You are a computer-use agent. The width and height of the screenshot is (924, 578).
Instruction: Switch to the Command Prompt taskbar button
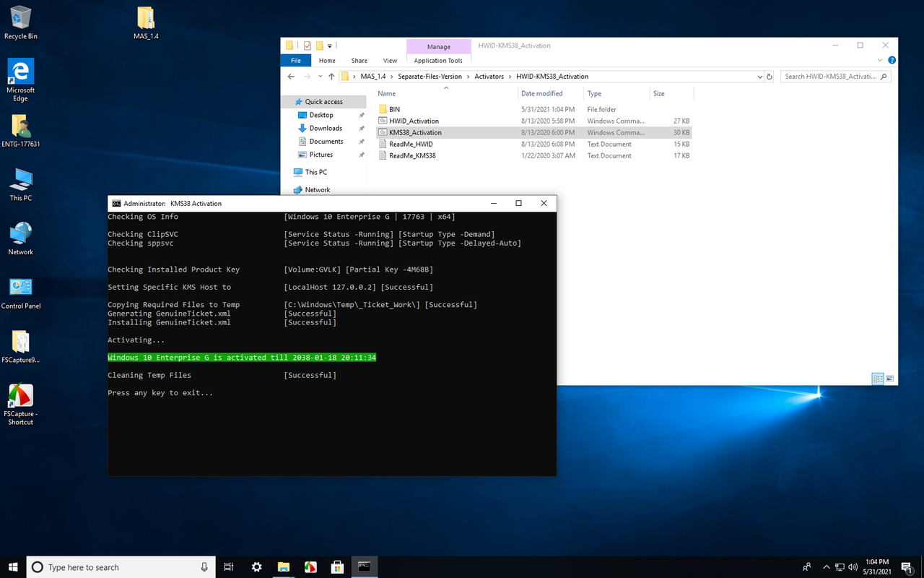365,567
